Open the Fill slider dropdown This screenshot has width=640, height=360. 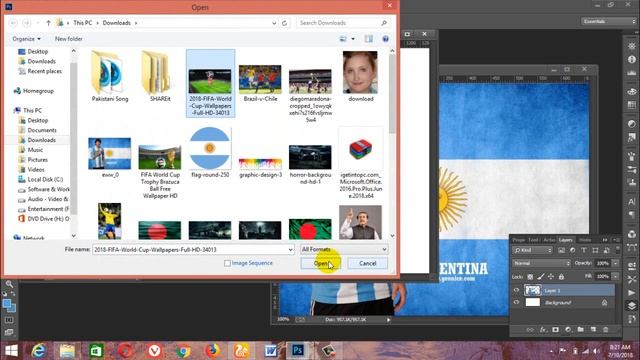click(x=616, y=276)
